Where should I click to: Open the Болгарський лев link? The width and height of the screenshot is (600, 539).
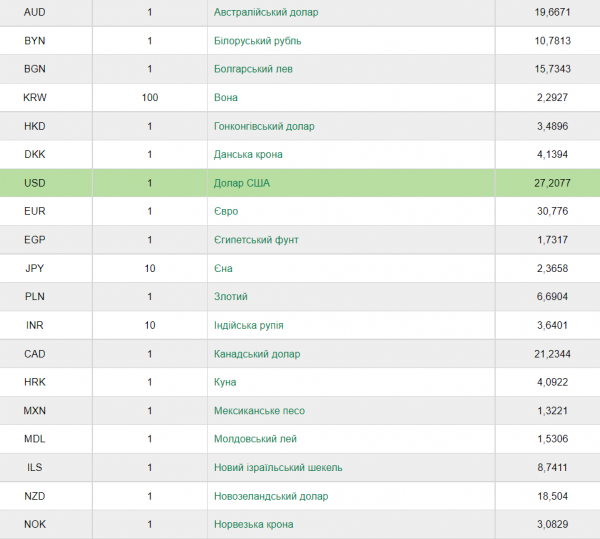coord(253,69)
